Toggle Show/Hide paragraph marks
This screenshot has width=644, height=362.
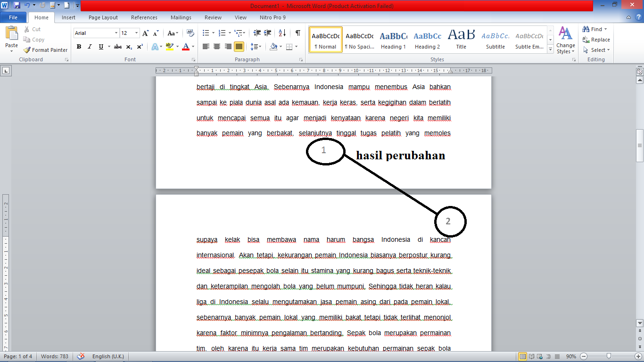(x=297, y=33)
